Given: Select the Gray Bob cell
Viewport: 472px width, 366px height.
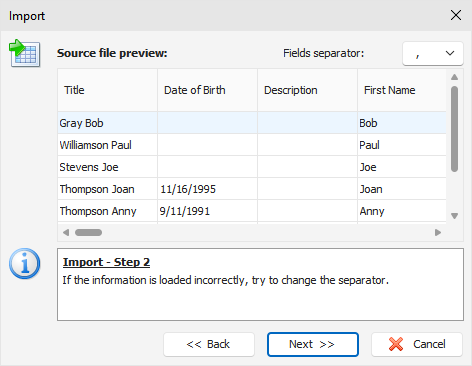Looking at the screenshot, I should [107, 123].
